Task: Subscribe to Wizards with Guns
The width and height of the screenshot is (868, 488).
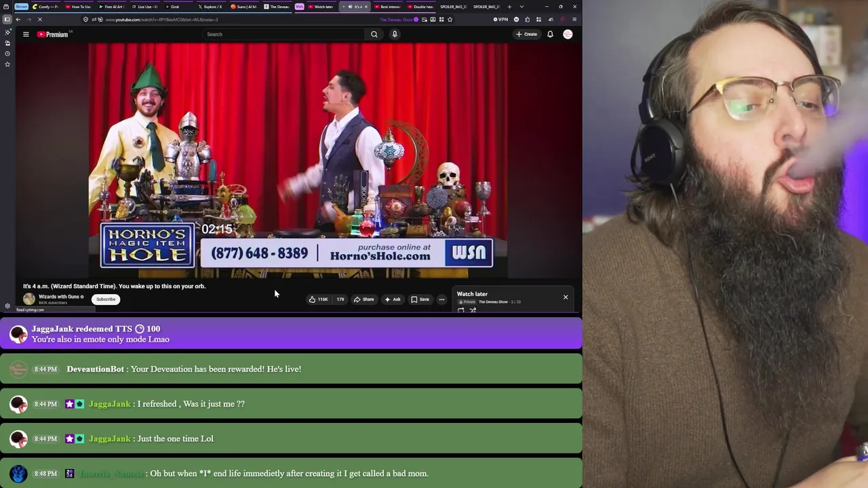Action: click(x=106, y=299)
